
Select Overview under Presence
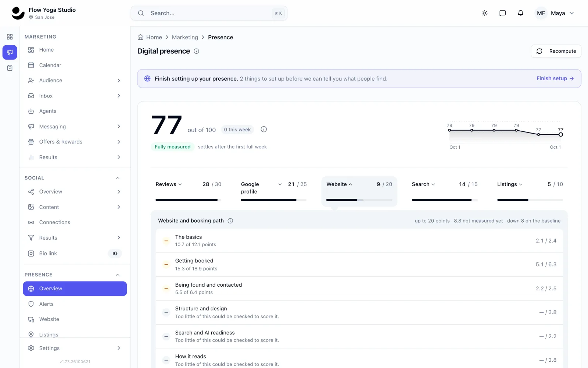pos(75,289)
